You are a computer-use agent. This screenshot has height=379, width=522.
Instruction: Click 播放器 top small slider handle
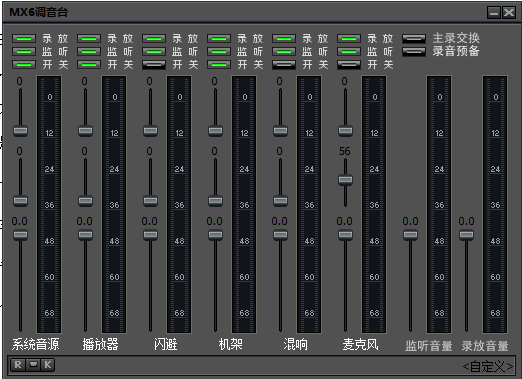pyautogui.click(x=85, y=131)
